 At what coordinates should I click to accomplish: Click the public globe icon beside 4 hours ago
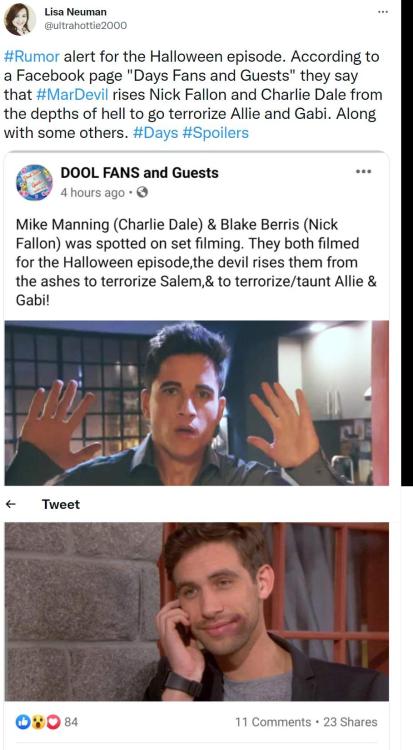[142, 192]
